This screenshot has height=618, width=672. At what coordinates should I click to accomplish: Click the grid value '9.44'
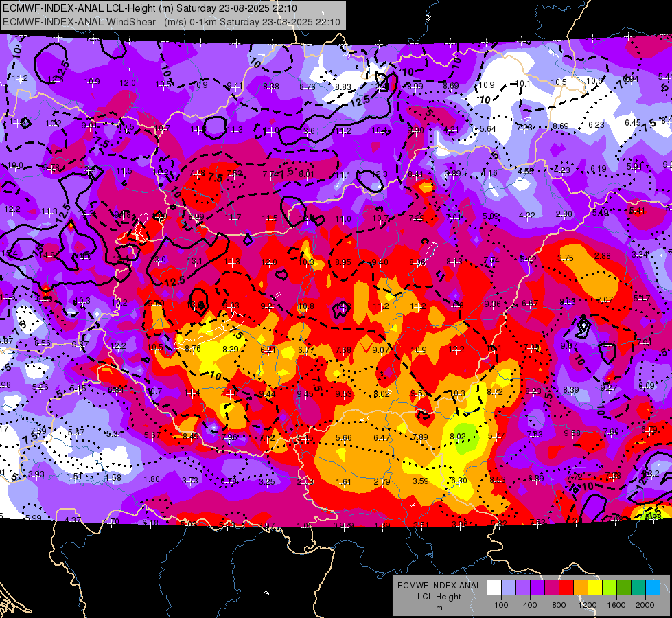[268, 393]
